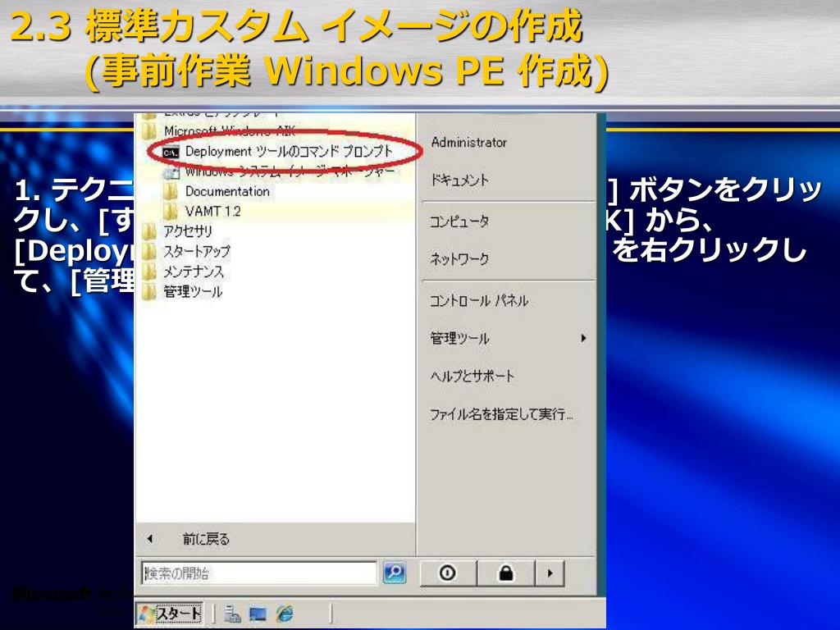Launch Internet Explorer from quick launch
The width and height of the screenshot is (840, 630).
(285, 614)
